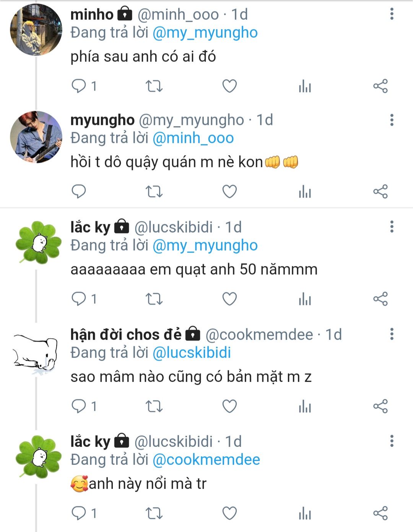This screenshot has width=413, height=532.
Task: Open minho's profile picture
Action: (36, 30)
